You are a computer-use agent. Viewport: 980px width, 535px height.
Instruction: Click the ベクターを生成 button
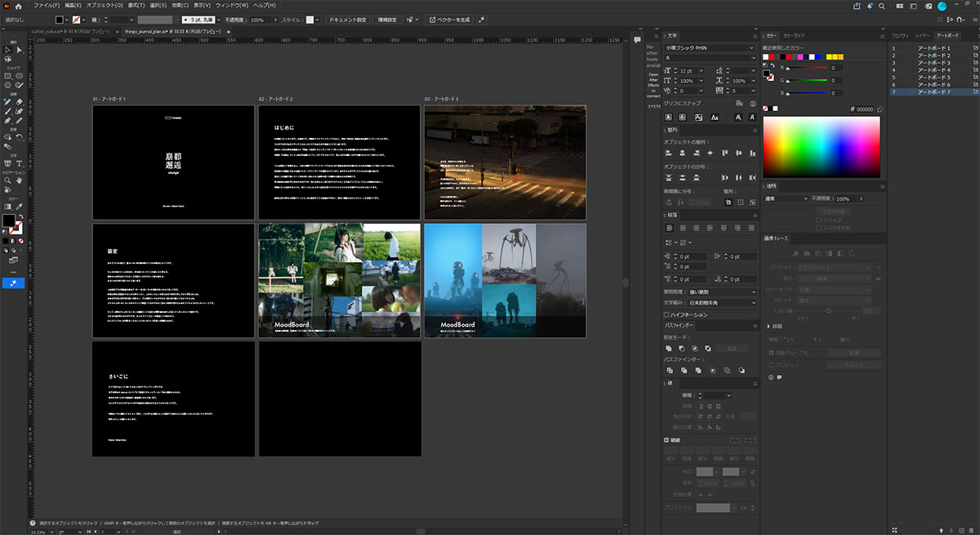tap(450, 19)
